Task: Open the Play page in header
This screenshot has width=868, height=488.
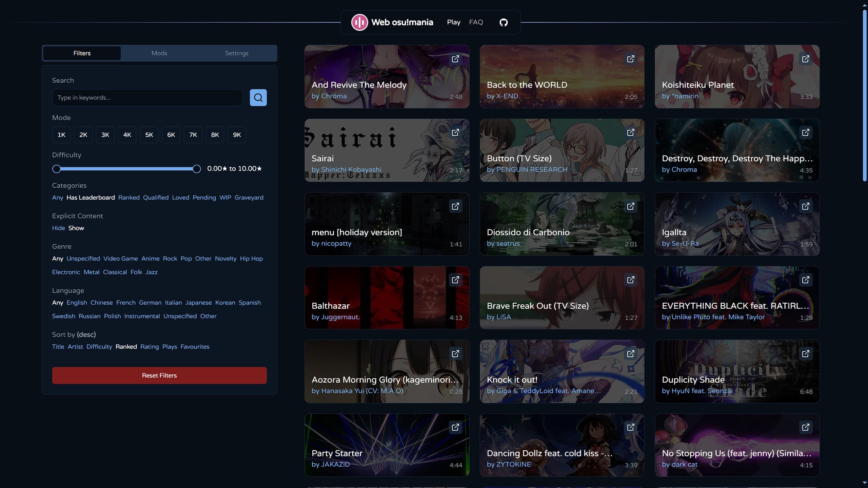Action: (x=454, y=22)
